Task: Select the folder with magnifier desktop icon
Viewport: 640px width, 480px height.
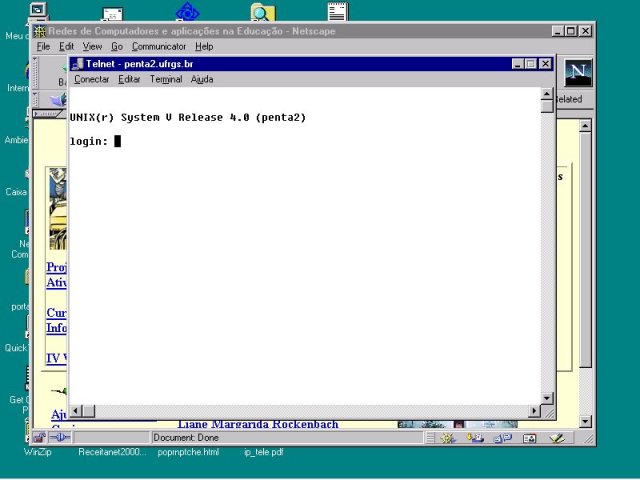Action: (263, 12)
